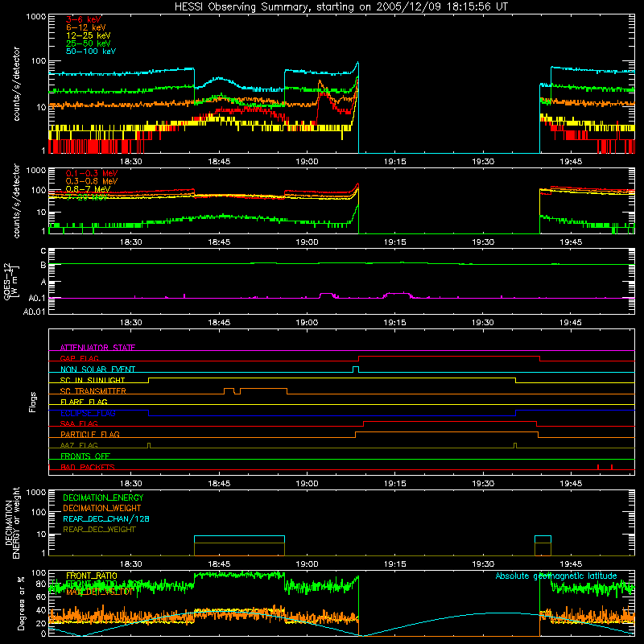Click the GAP_FLAG label
Viewport: 644px width, 644px height.
pos(79,358)
